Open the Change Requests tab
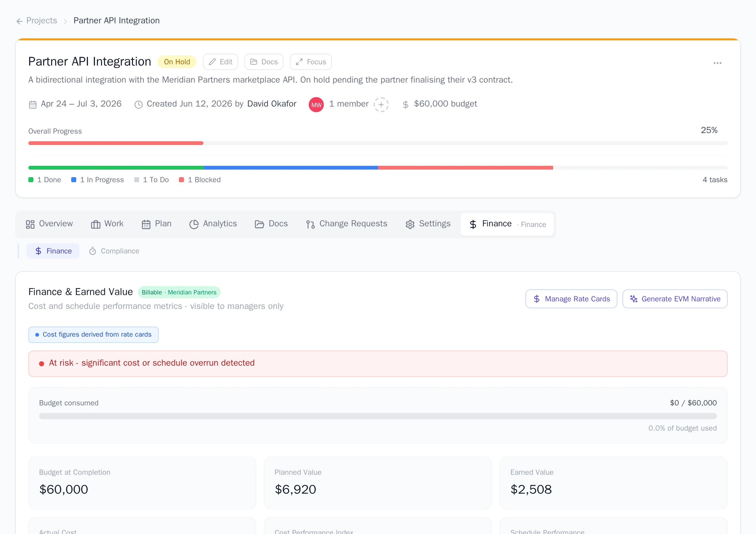Screen dimensions: 756x534 347,224
